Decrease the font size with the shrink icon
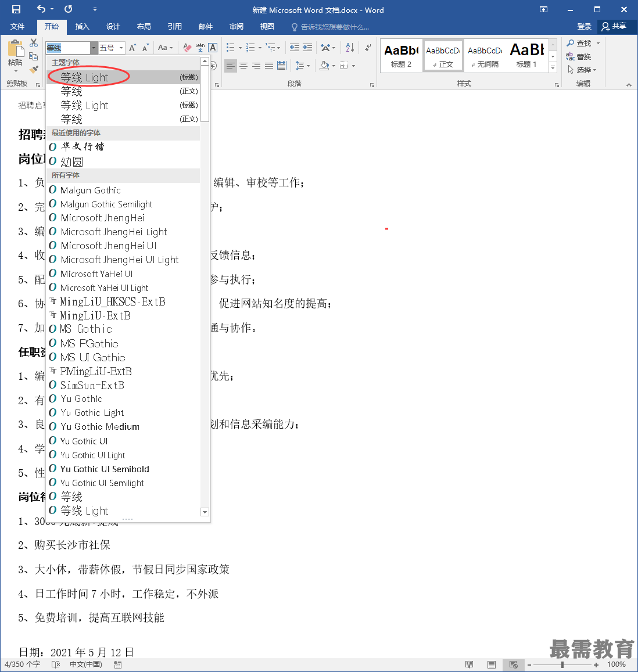 point(146,48)
